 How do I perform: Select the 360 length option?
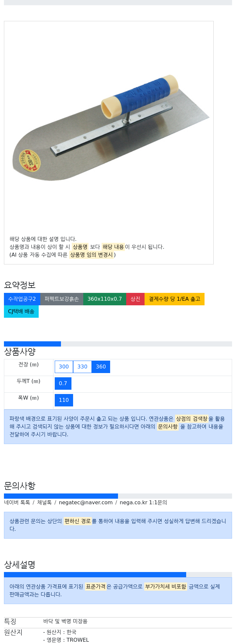point(101,367)
